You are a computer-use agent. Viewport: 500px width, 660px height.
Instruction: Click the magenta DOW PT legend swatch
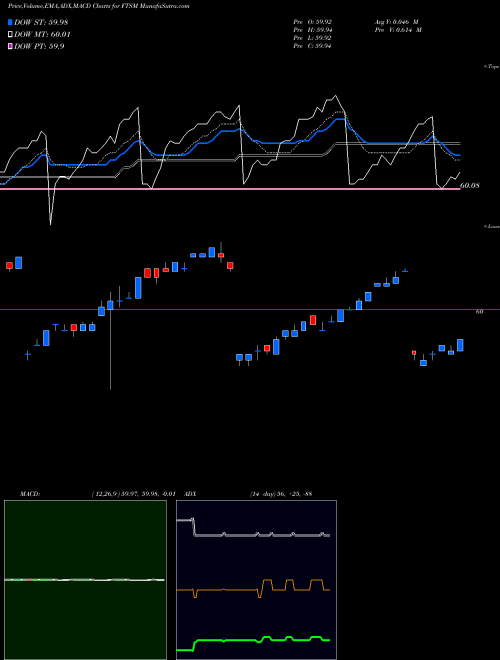11,46
